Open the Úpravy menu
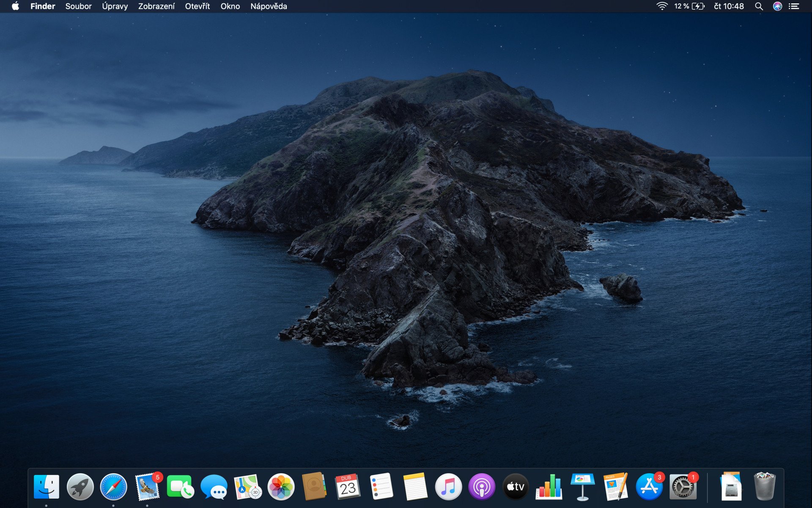The width and height of the screenshot is (812, 508). click(x=115, y=6)
